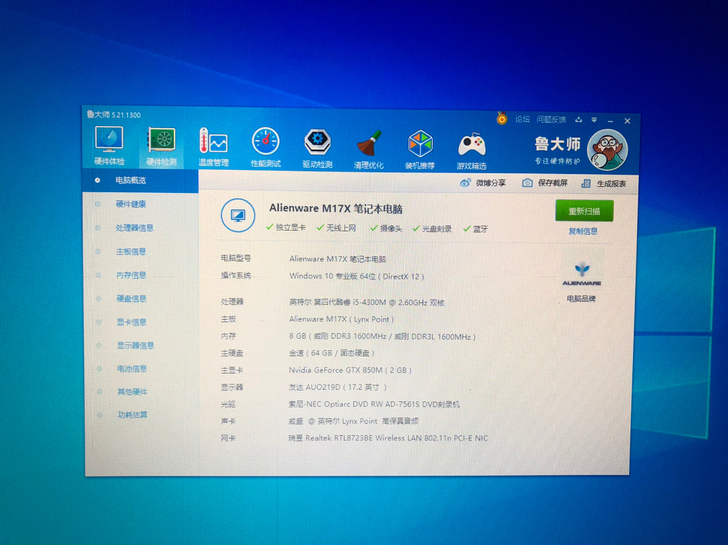The image size is (728, 545).
Task: Open 游戏精选 game controller icon
Action: pyautogui.click(x=472, y=151)
